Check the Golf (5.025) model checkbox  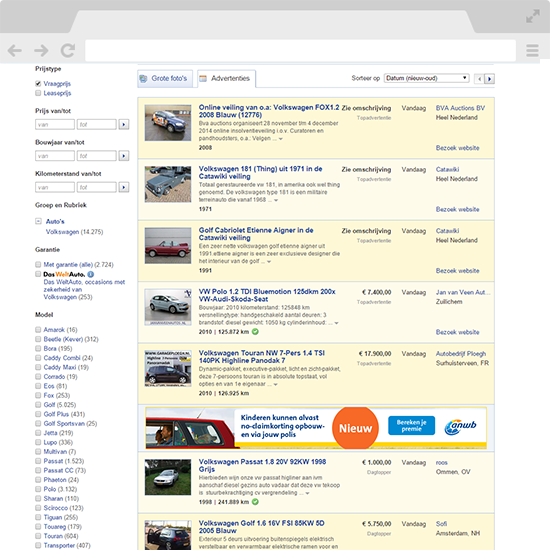[x=38, y=405]
